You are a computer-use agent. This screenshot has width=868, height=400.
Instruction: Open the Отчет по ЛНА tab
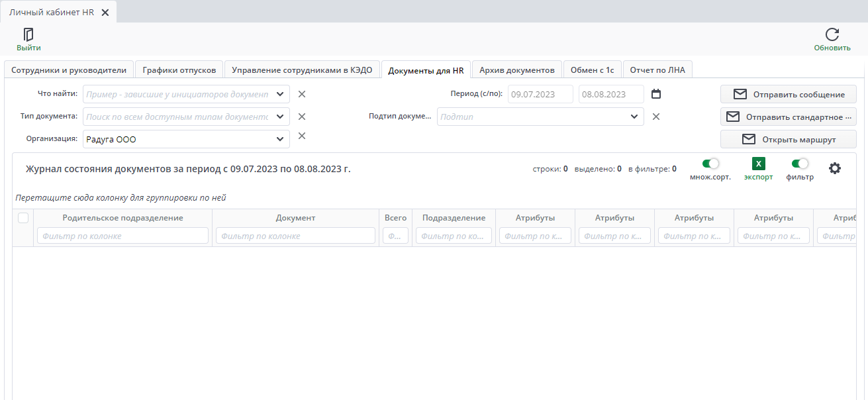click(x=657, y=70)
